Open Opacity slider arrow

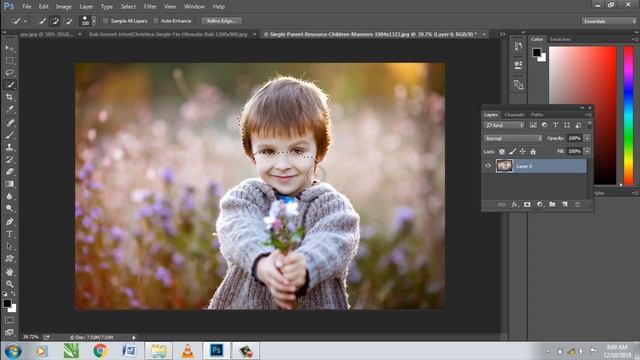587,138
